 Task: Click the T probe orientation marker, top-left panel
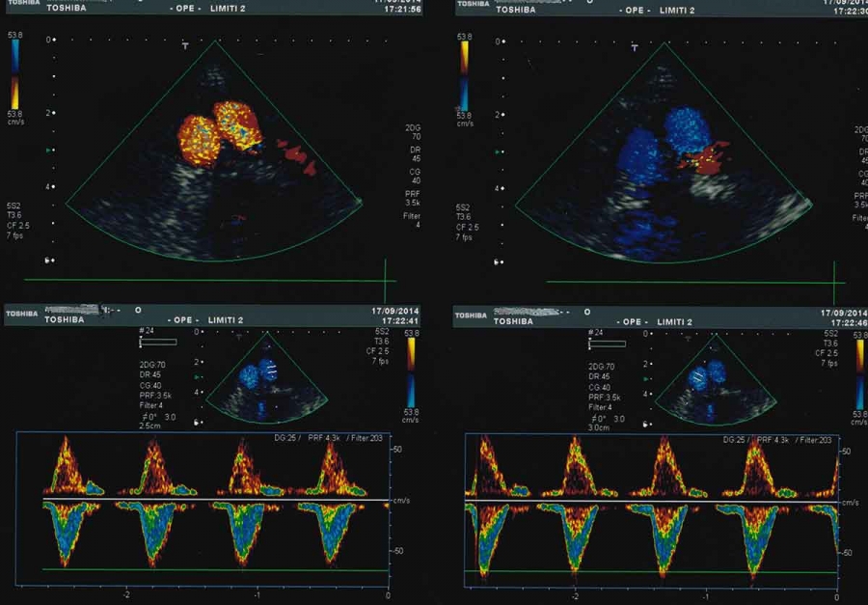pyautogui.click(x=186, y=46)
